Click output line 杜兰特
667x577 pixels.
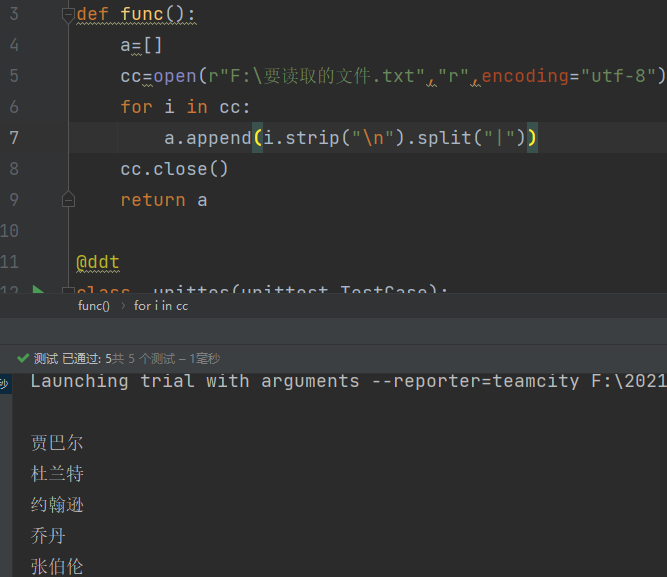point(57,474)
